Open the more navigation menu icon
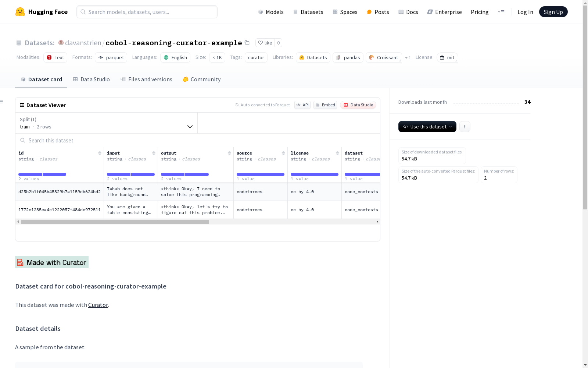The image size is (588, 368). (x=501, y=12)
